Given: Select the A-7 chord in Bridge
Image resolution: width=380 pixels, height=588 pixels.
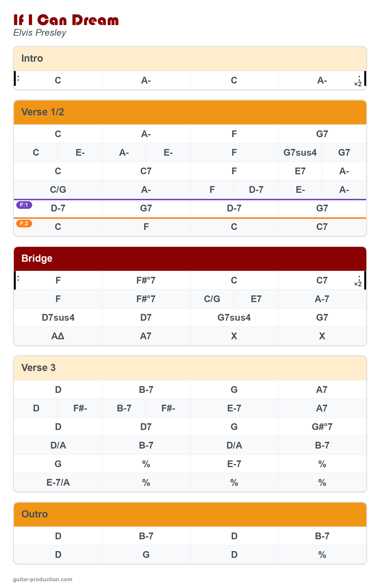Looking at the screenshot, I should [322, 299].
